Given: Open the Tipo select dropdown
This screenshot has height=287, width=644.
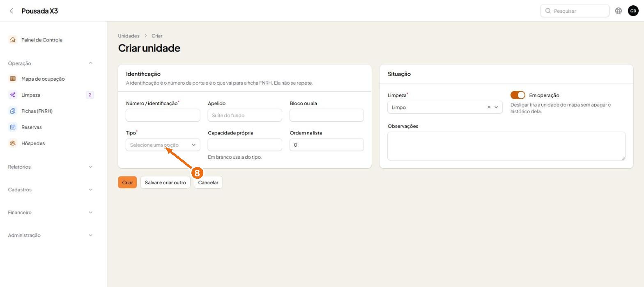Looking at the screenshot, I should (x=163, y=145).
